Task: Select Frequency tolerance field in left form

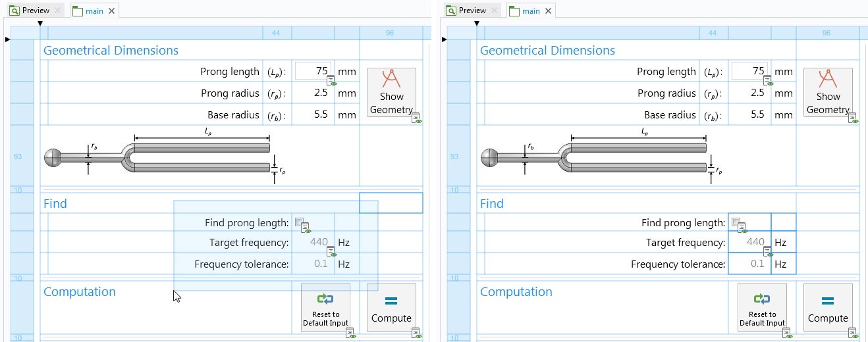Action: (x=313, y=264)
